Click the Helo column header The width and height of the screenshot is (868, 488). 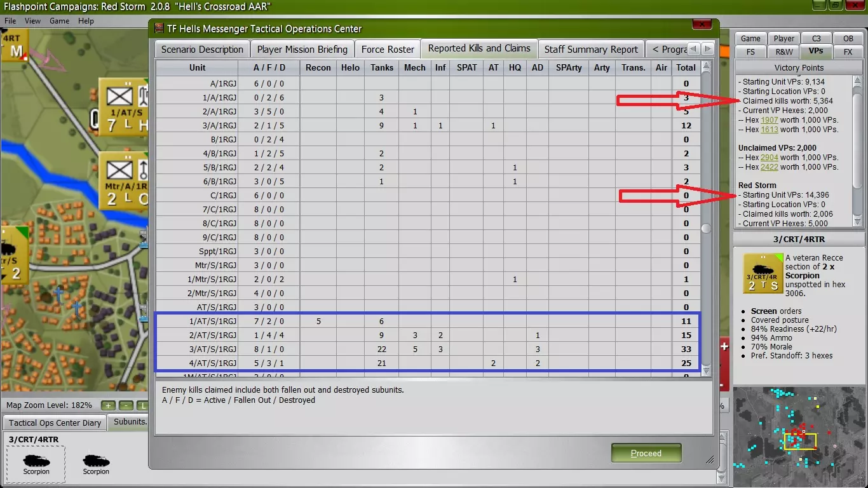tap(350, 67)
